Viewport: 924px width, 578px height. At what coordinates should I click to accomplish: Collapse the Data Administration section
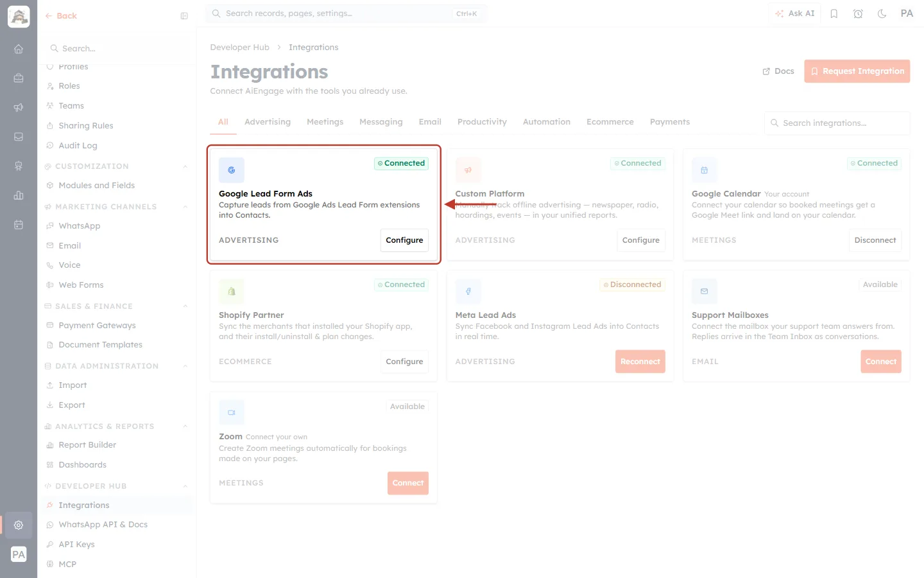(185, 366)
